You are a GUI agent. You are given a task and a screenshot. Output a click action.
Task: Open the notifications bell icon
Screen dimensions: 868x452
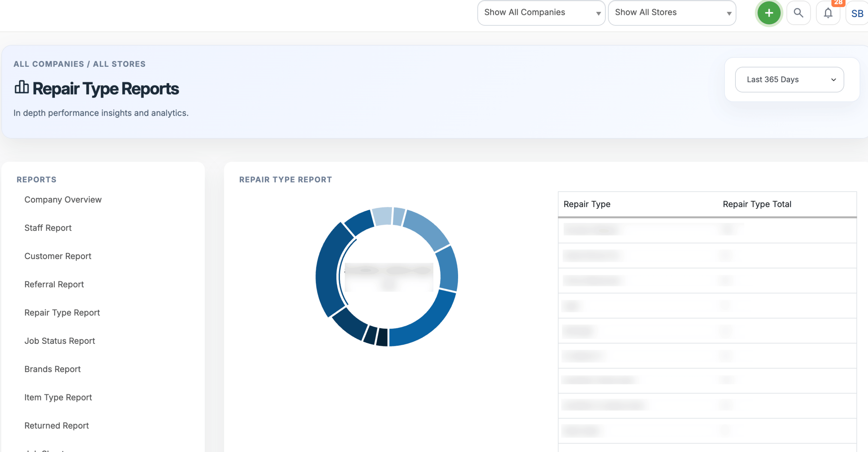pos(828,13)
